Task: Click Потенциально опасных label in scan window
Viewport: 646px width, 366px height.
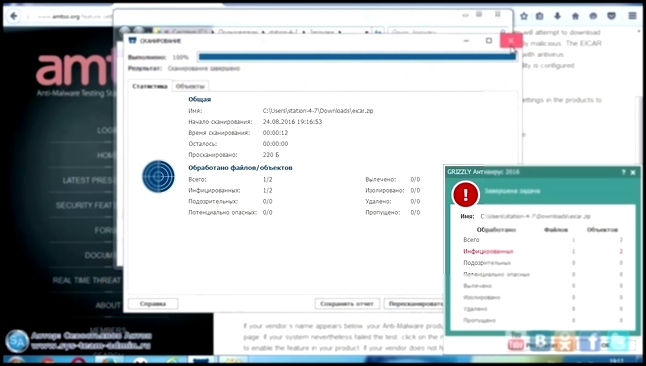Action: coord(222,212)
